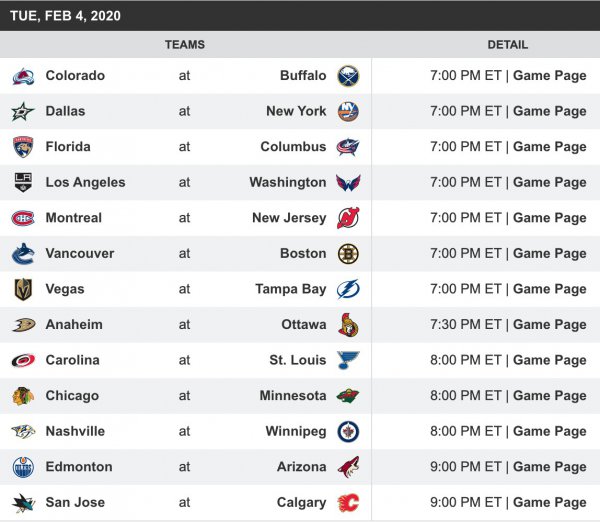Click the Florida team name
This screenshot has width=600, height=522.
(x=68, y=147)
